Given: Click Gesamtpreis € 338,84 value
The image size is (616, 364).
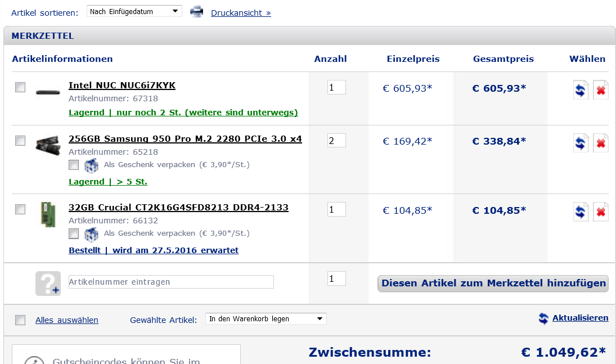Looking at the screenshot, I should (x=499, y=141).
